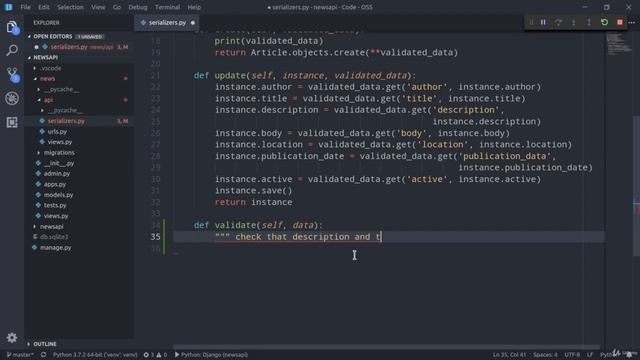Open the Help menu

[194, 7]
